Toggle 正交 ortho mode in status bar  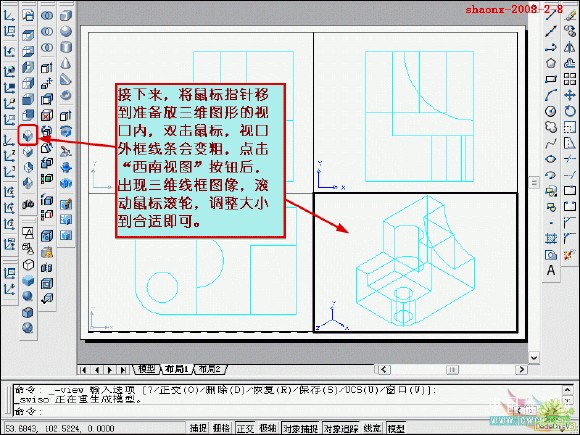[245, 428]
